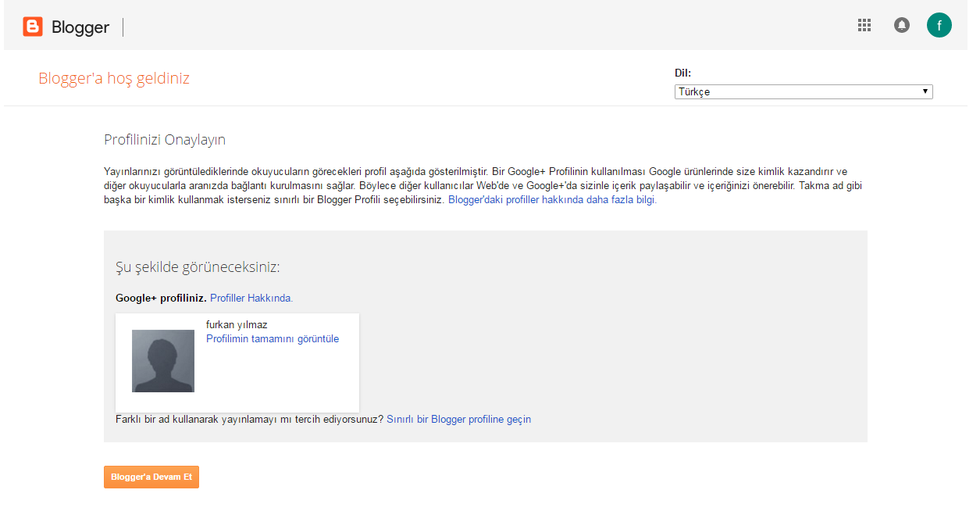The width and height of the screenshot is (980, 522).
Task: Click the Şu şekilde görüneceksiniz heading
Action: (x=198, y=267)
